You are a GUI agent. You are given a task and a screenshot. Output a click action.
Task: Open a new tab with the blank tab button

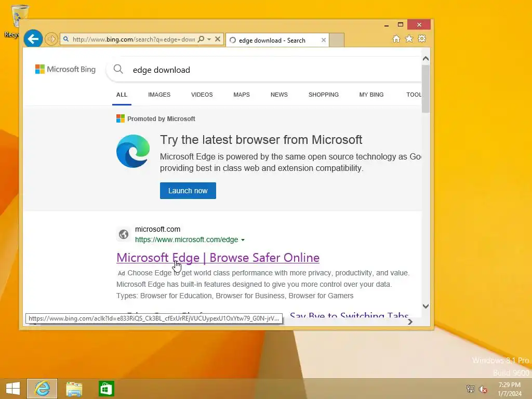click(x=337, y=40)
